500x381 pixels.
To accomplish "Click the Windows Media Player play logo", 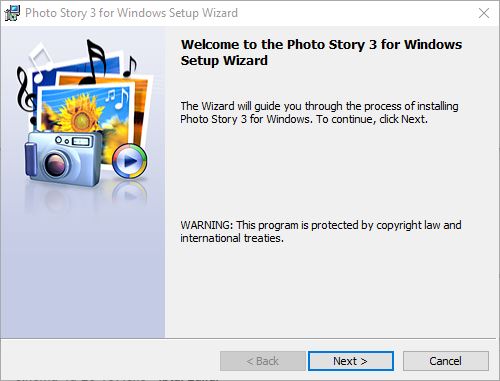I will (x=130, y=161).
